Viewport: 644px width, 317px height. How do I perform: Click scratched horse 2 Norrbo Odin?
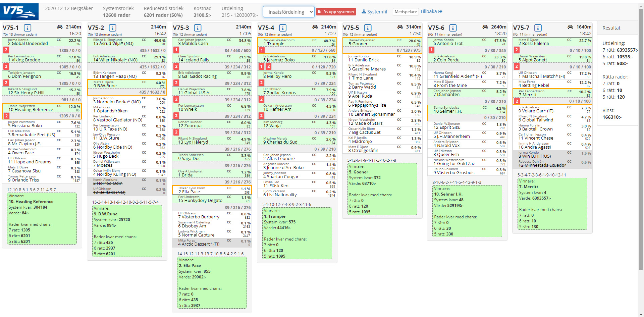[x=127, y=181]
